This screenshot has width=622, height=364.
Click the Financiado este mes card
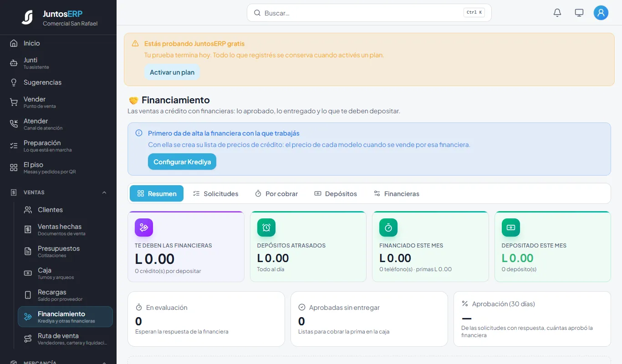[430, 247]
